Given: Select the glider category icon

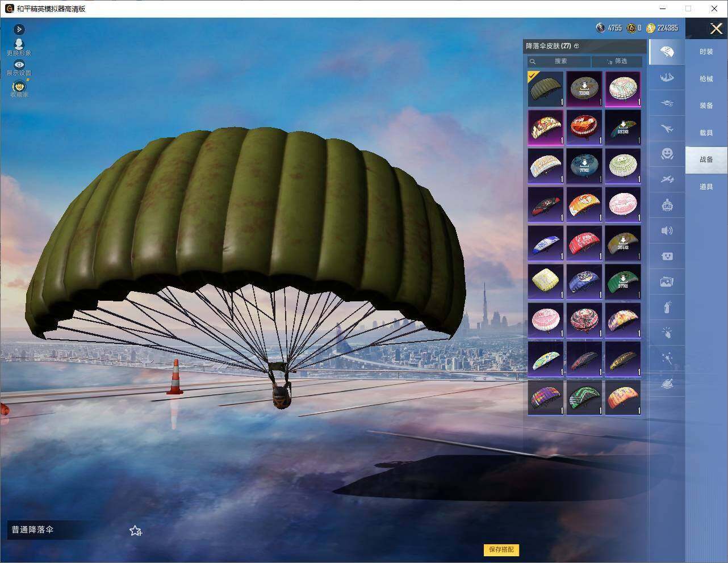Looking at the screenshot, I should click(x=667, y=179).
